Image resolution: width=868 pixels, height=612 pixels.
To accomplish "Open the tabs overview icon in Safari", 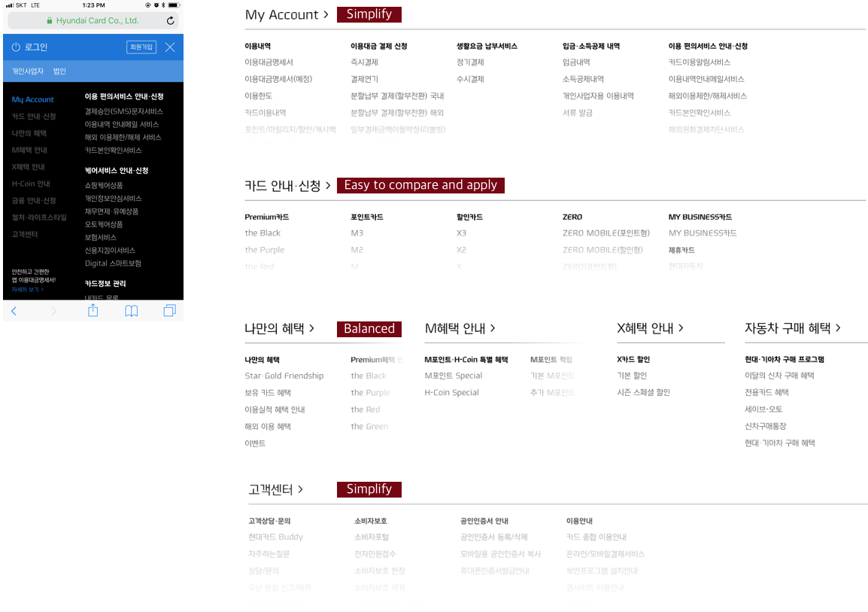I will [169, 311].
